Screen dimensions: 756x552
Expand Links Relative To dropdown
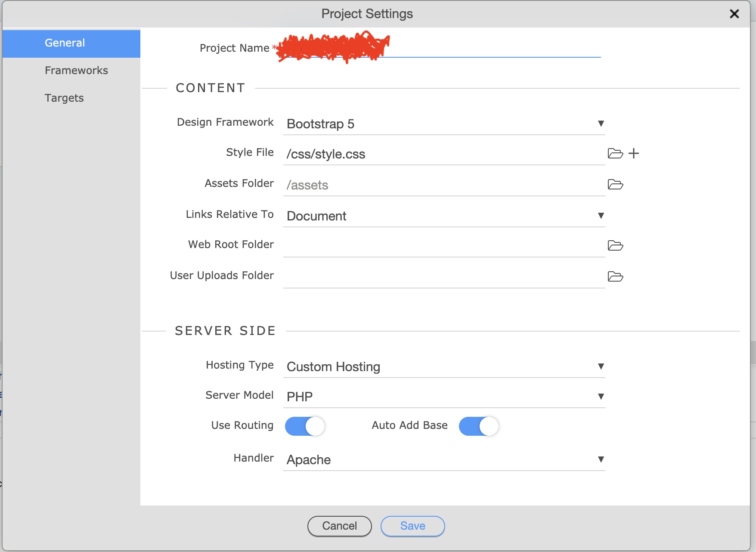point(443,216)
